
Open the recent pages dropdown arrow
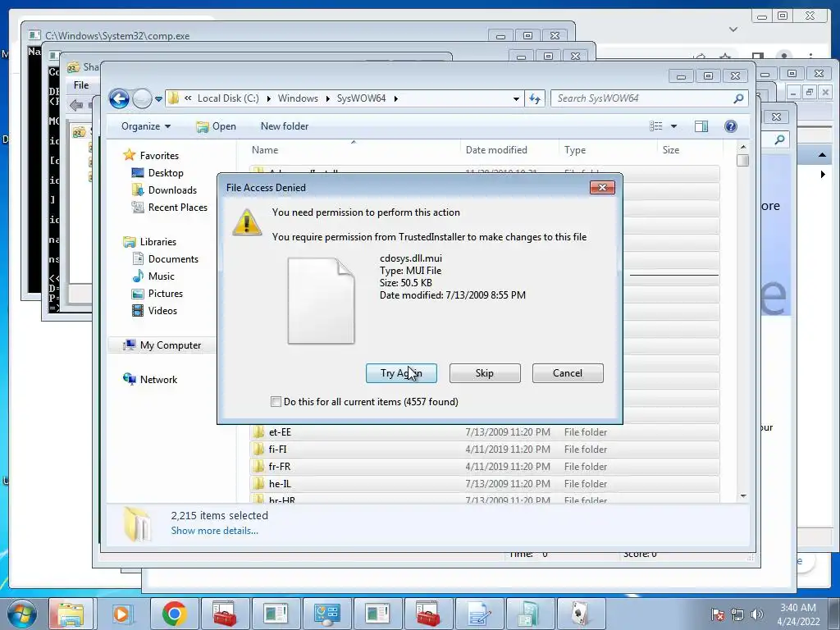point(158,99)
